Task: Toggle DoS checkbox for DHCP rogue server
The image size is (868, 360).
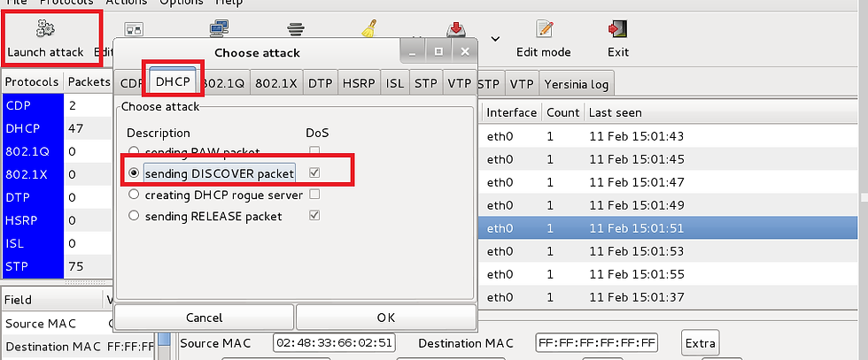Action: [314, 194]
